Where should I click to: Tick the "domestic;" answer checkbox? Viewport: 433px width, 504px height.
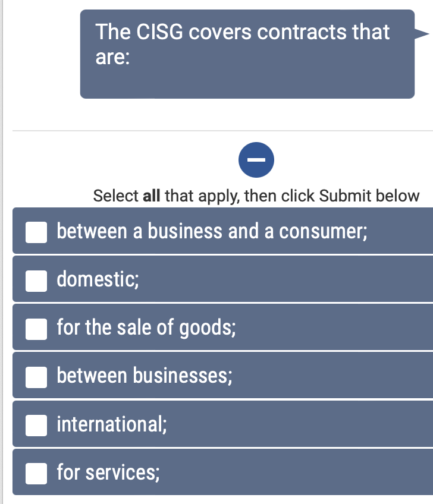tap(36, 279)
